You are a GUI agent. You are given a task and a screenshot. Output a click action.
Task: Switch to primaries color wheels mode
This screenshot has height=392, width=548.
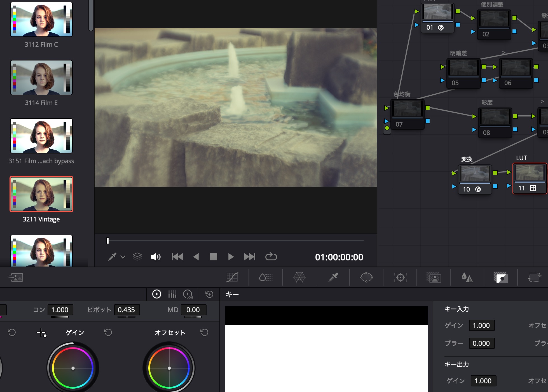[156, 294]
